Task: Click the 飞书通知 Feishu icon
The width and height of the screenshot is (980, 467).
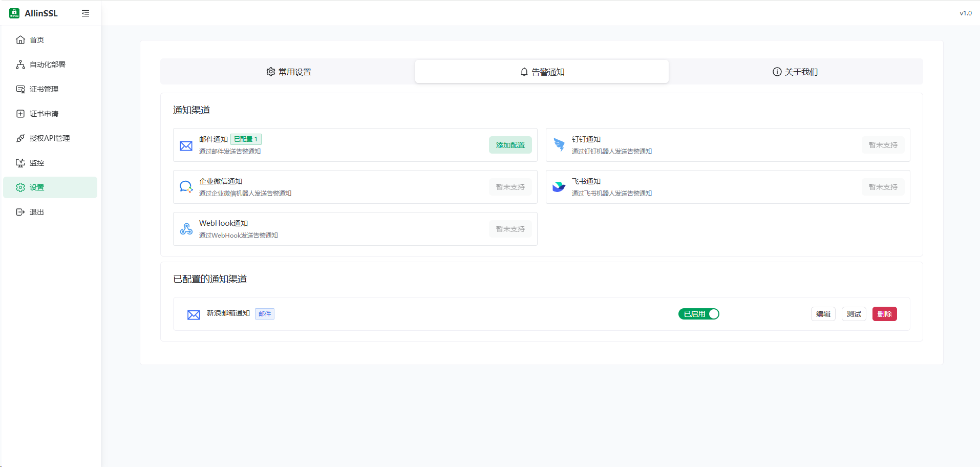Action: click(559, 187)
